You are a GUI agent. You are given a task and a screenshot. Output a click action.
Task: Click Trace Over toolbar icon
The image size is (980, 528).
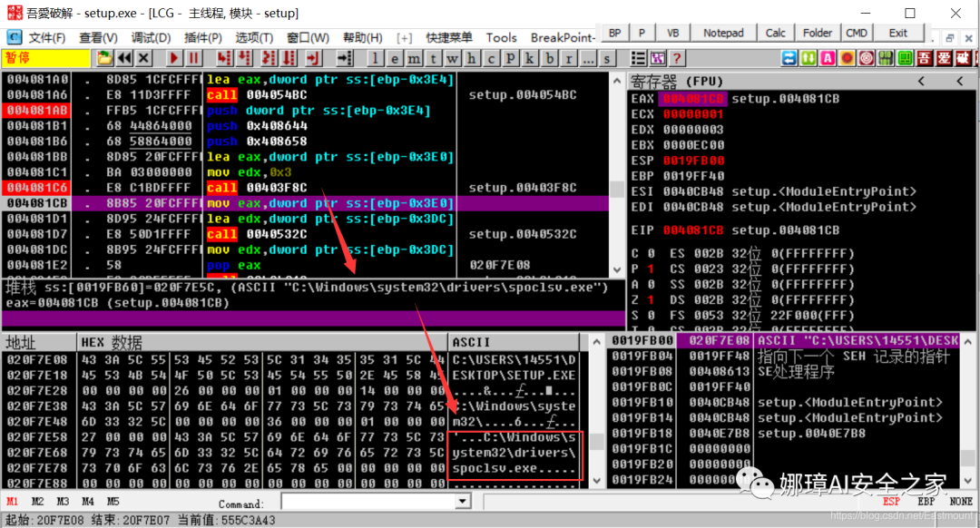289,58
